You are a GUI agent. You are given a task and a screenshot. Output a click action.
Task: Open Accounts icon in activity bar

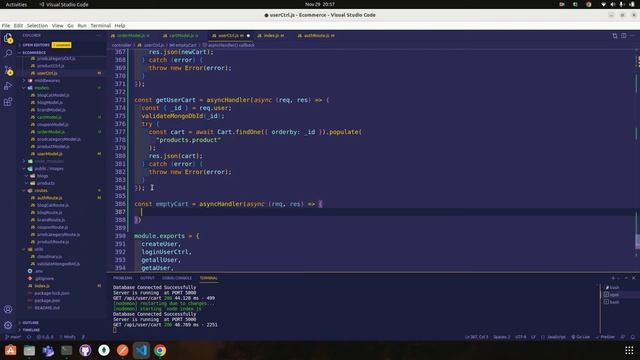(x=8, y=309)
